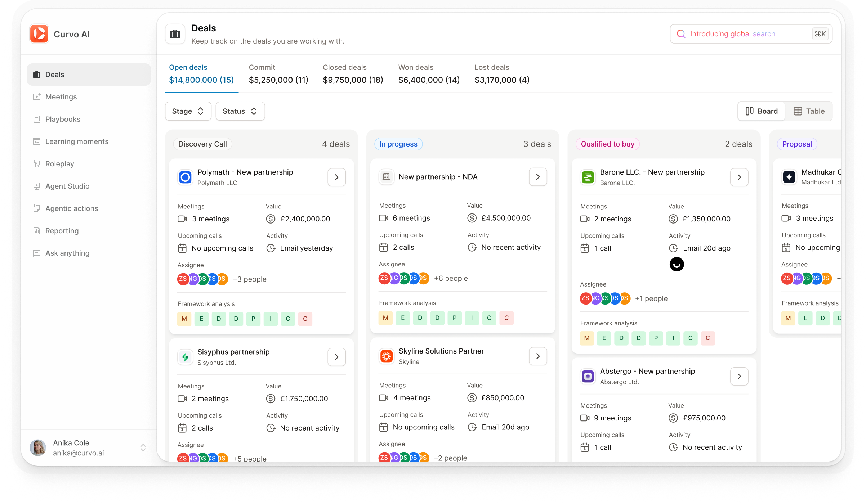The width and height of the screenshot is (866, 504).
Task: Switch to the Won deals tab
Action: [x=429, y=74]
